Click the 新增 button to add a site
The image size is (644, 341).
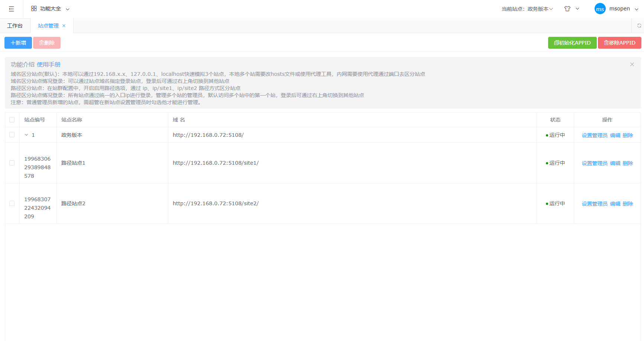tap(18, 42)
